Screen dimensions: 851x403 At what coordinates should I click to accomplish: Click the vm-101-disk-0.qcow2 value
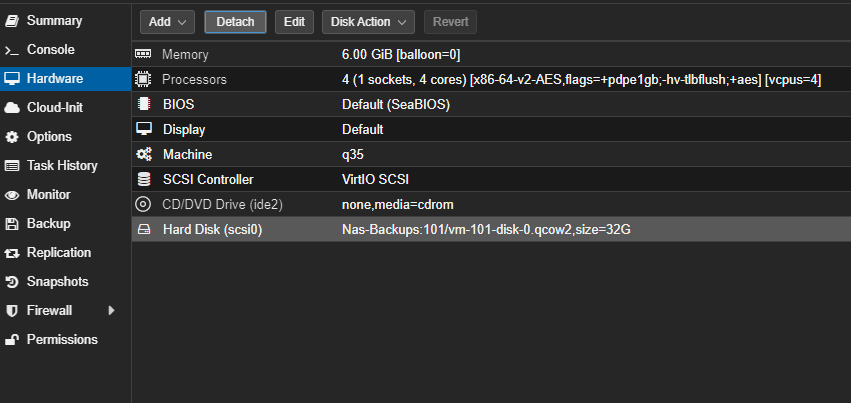[486, 230]
